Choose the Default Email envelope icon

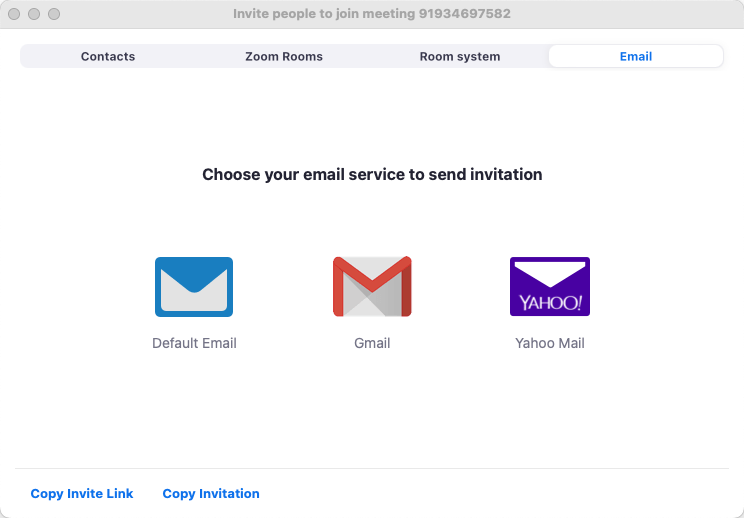(194, 287)
